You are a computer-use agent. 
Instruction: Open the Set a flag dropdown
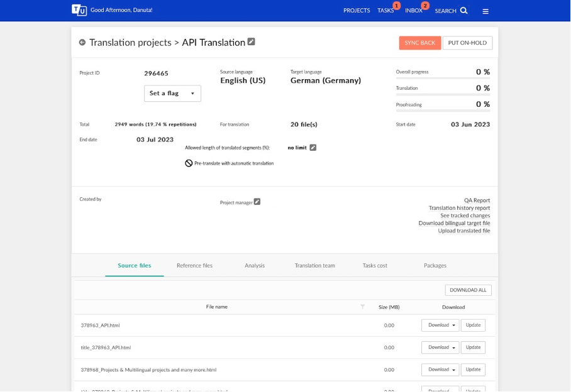click(x=172, y=94)
